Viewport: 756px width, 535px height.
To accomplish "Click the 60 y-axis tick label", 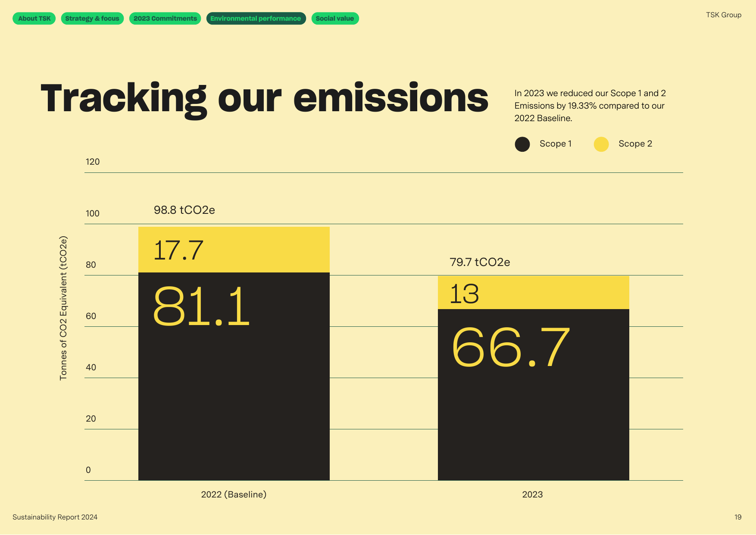I will [x=91, y=316].
